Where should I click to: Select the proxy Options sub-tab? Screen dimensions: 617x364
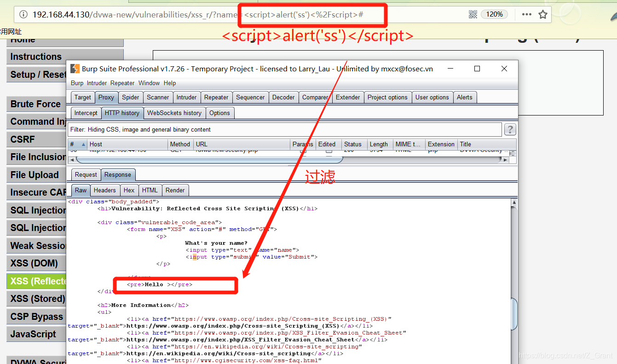tap(219, 113)
